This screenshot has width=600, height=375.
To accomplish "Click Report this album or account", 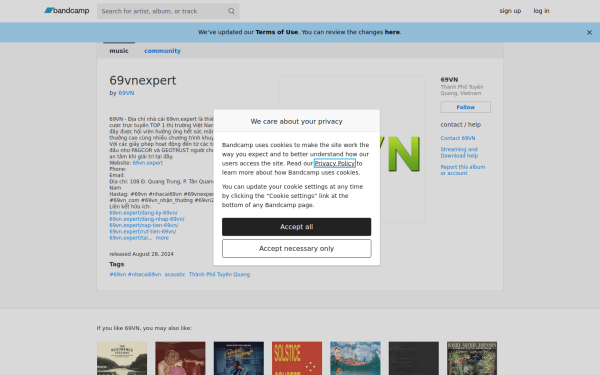I will [463, 170].
